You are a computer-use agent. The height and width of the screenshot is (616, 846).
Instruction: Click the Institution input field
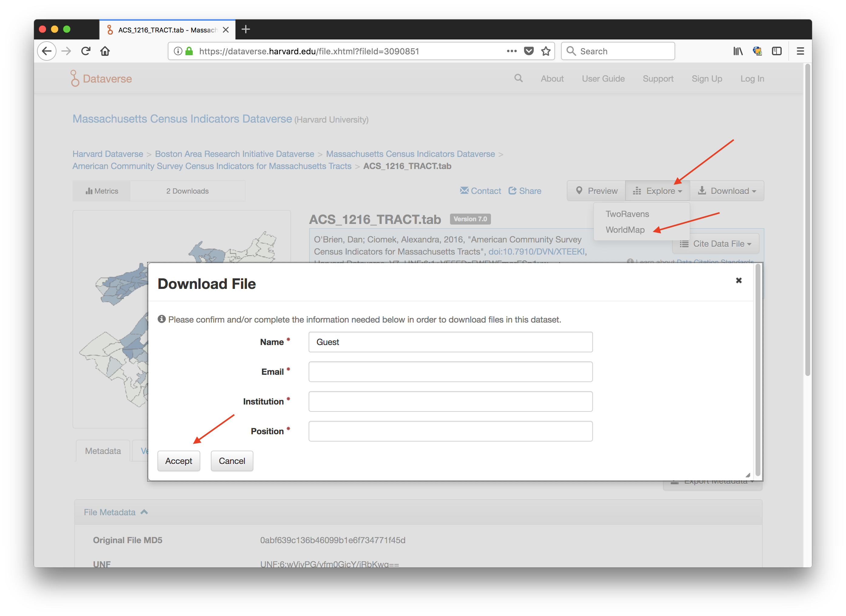451,402
